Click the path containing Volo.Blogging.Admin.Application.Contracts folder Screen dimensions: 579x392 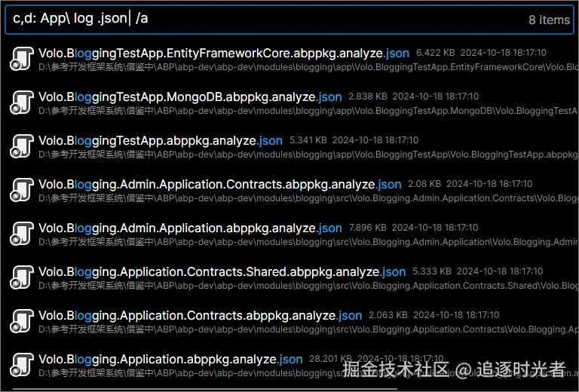[308, 198]
